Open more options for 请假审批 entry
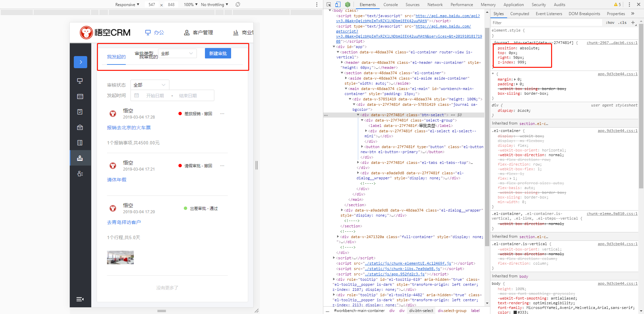Screen dimensions: 644x314 pos(222,166)
